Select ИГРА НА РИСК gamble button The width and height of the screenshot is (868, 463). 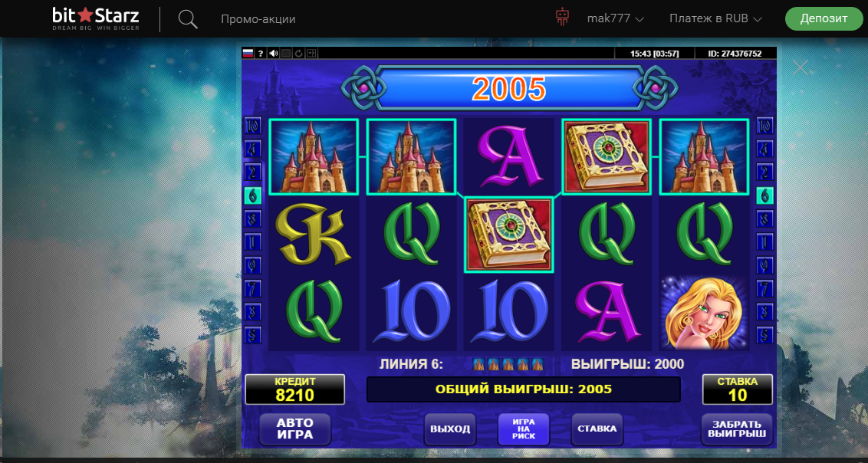click(x=524, y=429)
